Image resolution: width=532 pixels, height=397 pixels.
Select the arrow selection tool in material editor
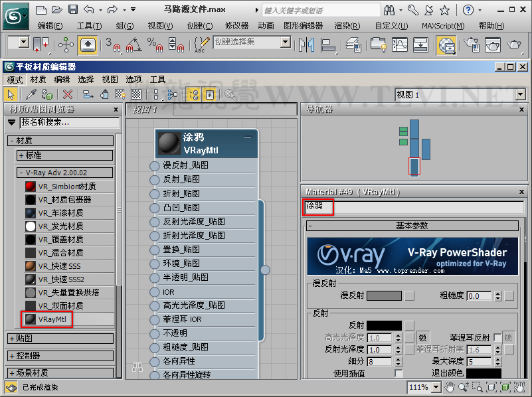click(x=11, y=94)
